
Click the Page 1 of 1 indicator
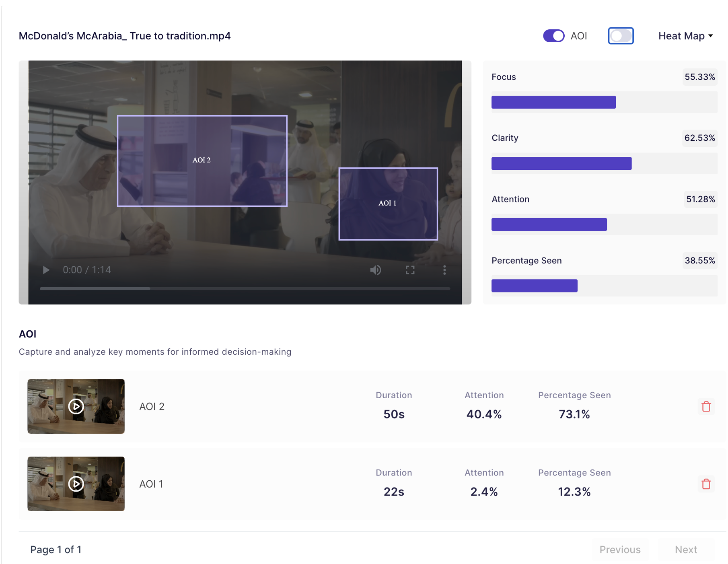point(56,550)
